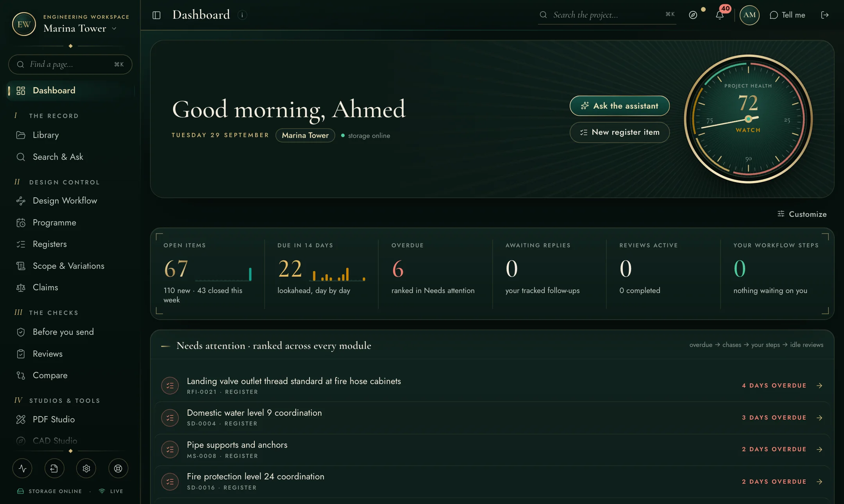
Task: Open the Dashboard info icon
Action: (242, 15)
